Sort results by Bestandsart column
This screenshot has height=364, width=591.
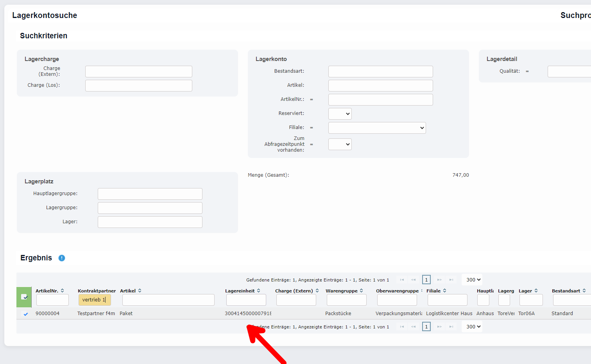tap(584, 290)
